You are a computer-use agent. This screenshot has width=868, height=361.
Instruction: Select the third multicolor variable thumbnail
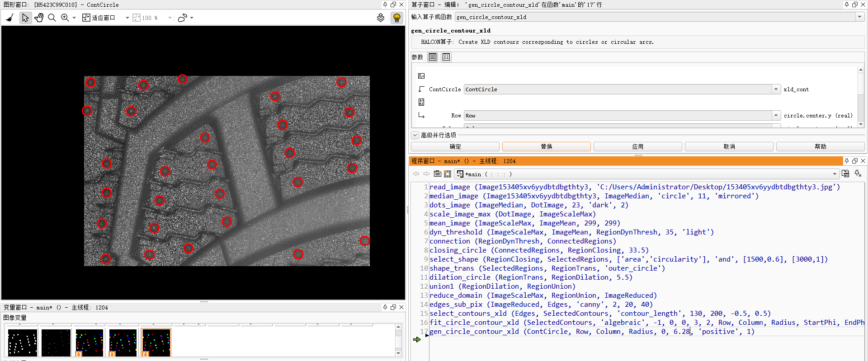(90, 342)
